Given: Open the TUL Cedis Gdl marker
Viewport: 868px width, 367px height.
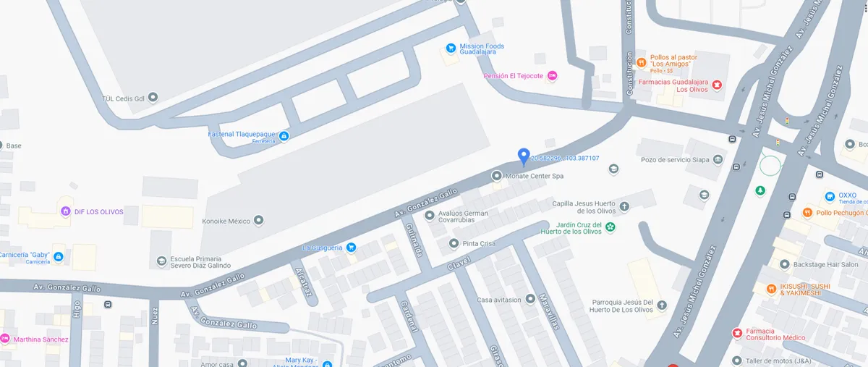Looking at the screenshot, I should (153, 97).
